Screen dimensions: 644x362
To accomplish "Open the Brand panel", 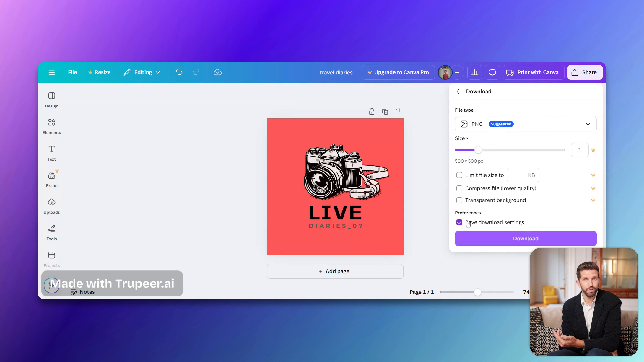I will 51,179.
